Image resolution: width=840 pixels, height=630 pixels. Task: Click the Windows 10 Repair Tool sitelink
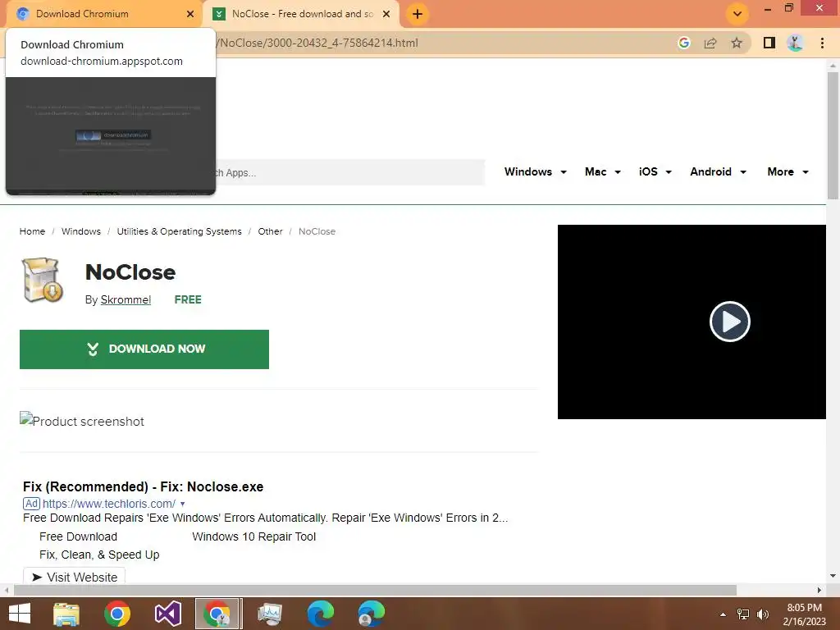coord(254,536)
